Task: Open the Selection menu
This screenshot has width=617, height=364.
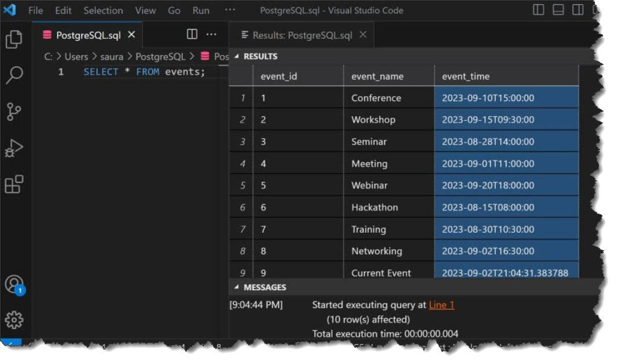Action: click(x=103, y=10)
